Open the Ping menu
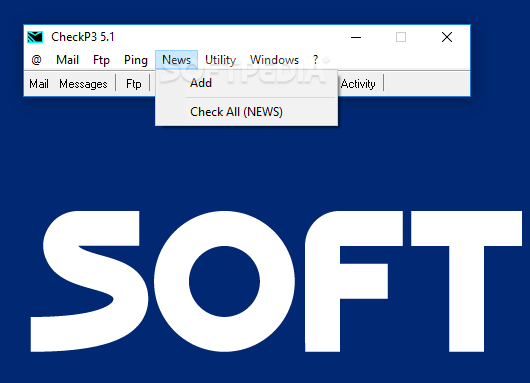 [136, 60]
